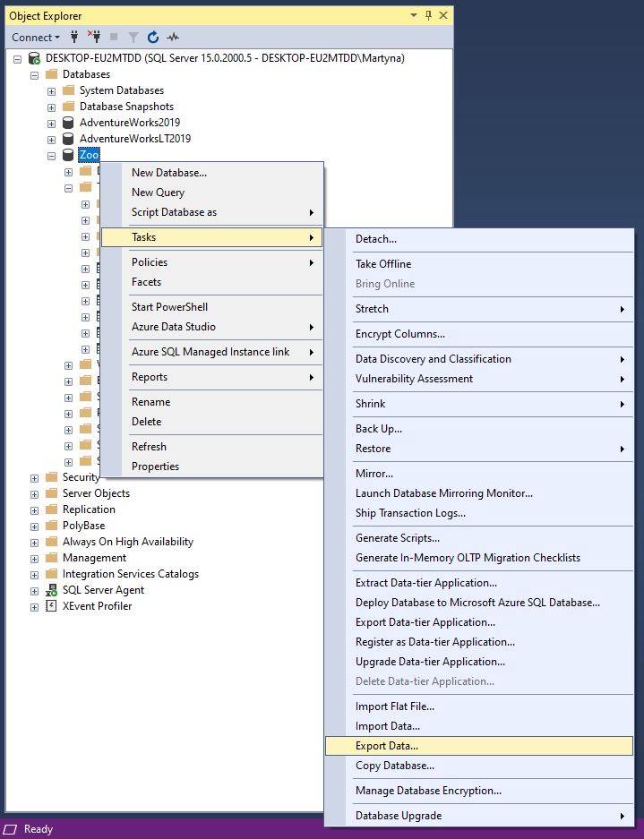Open the Activity Monitor icon in toolbar

[x=172, y=37]
